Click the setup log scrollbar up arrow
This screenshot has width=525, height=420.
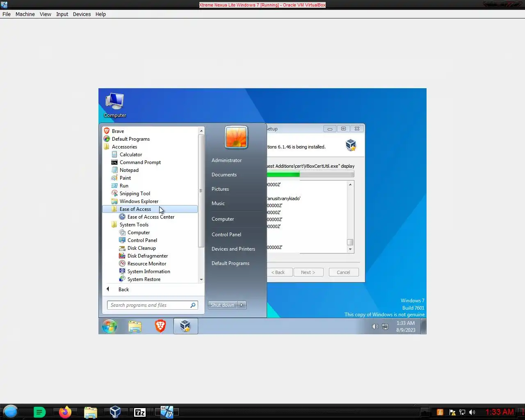(350, 185)
